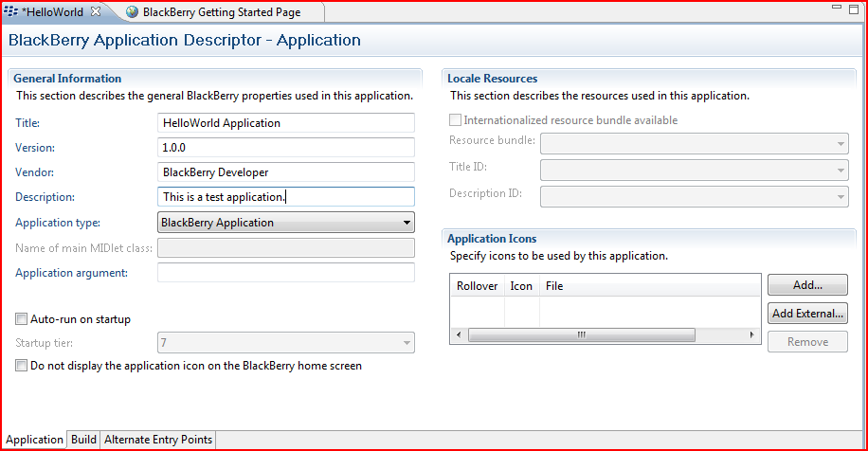The image size is (868, 451).
Task: Click into the Title text field
Action: 285,123
